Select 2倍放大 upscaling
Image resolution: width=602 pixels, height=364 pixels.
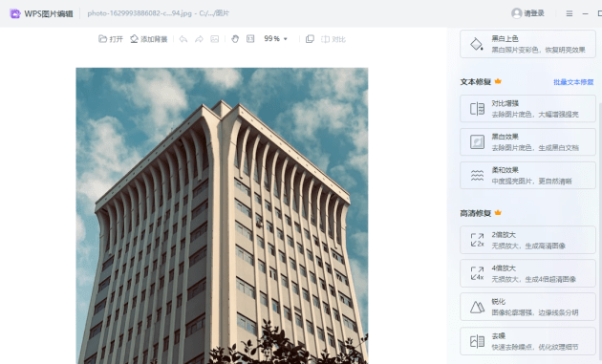click(527, 240)
